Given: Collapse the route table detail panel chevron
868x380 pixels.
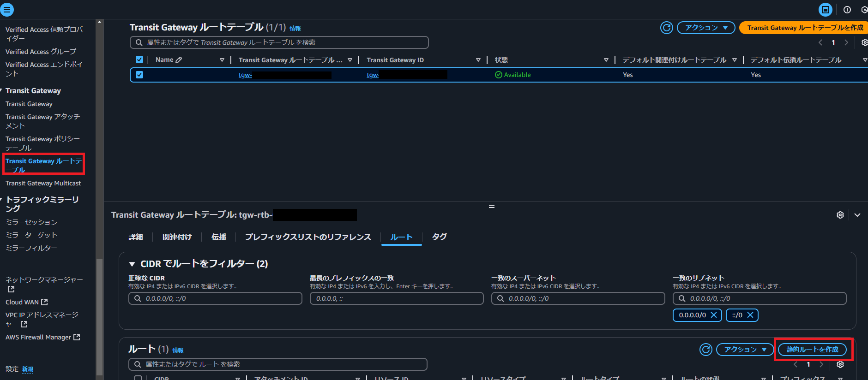Looking at the screenshot, I should (x=857, y=215).
